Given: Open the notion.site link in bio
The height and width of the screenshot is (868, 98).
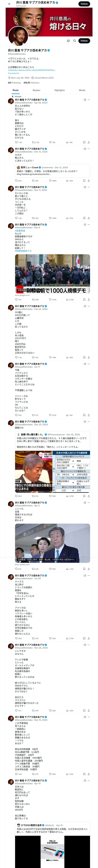Looking at the screenshot, I should click(x=32, y=70).
